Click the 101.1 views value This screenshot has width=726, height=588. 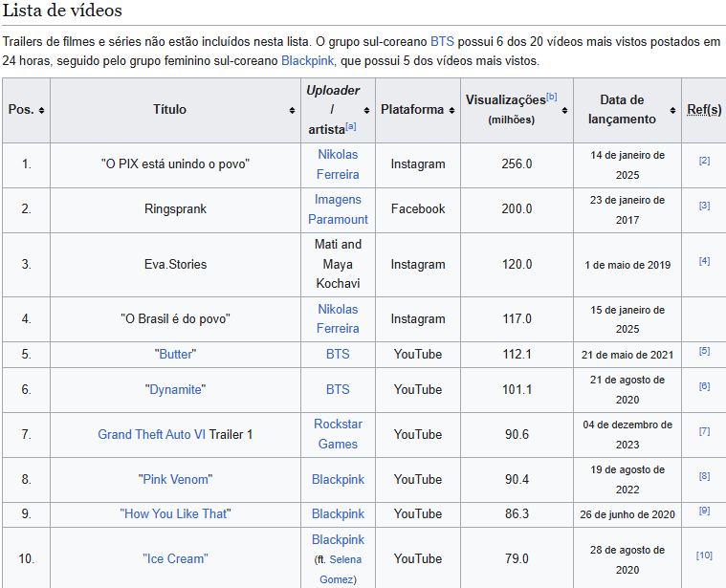click(x=517, y=389)
